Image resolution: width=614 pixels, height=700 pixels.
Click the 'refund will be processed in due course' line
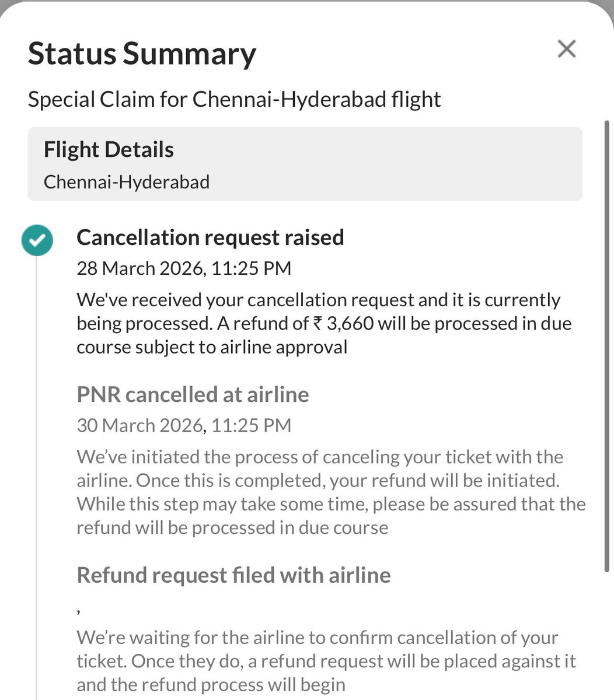coord(232,528)
